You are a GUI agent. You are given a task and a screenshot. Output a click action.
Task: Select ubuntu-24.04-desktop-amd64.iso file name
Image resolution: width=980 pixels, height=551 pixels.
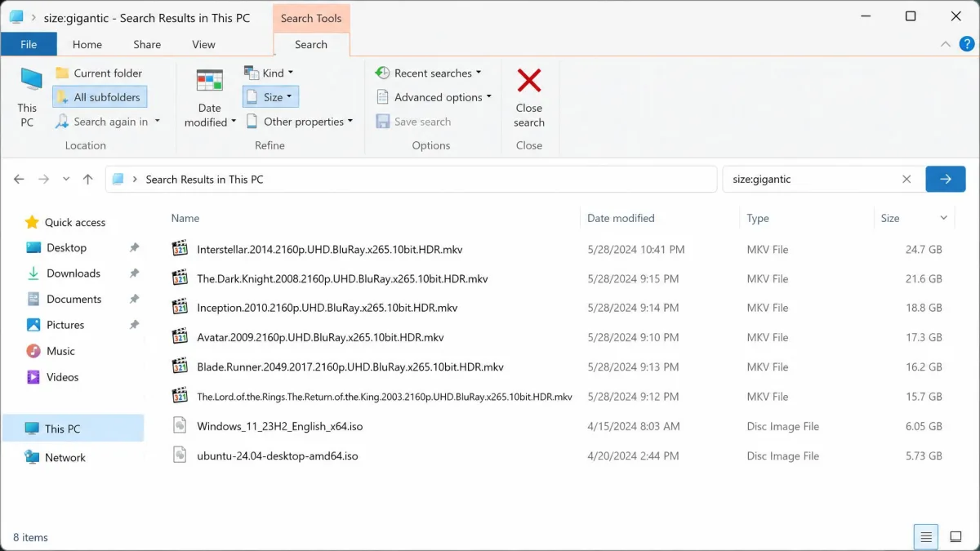coord(278,455)
